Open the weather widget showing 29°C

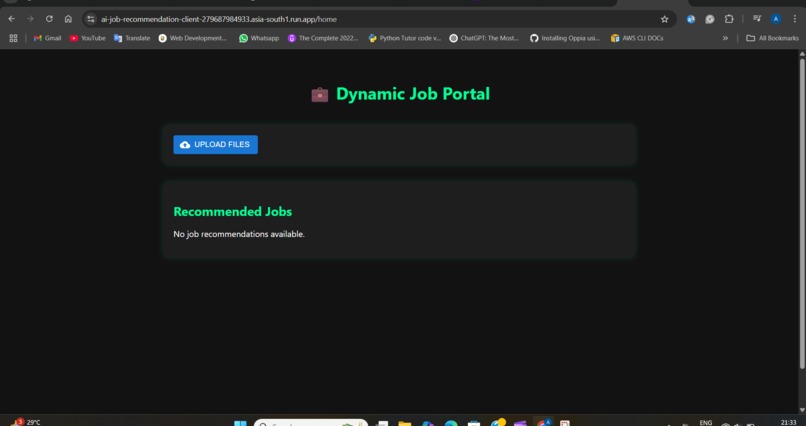(25, 422)
